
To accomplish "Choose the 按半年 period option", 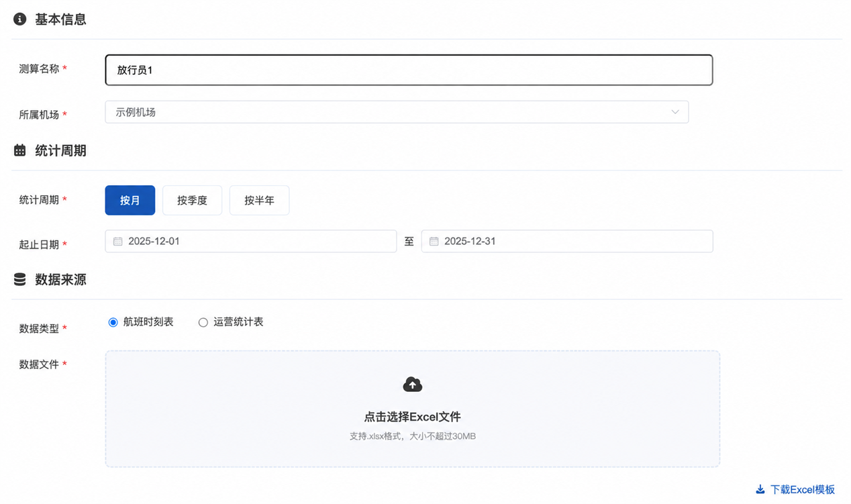I will [259, 201].
